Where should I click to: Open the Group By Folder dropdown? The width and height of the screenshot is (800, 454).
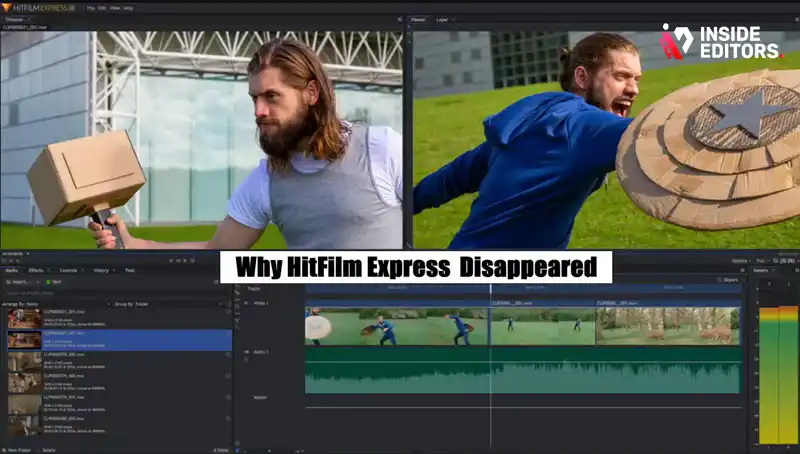pyautogui.click(x=168, y=304)
